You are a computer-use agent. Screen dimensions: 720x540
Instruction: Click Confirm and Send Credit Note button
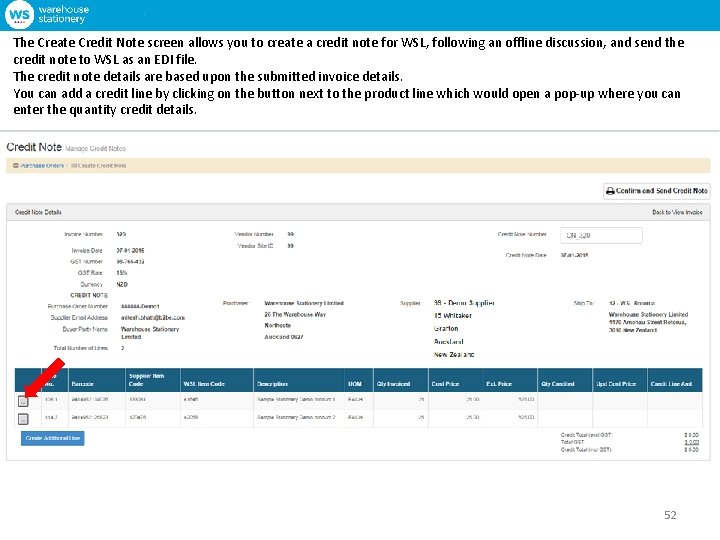tap(657, 191)
